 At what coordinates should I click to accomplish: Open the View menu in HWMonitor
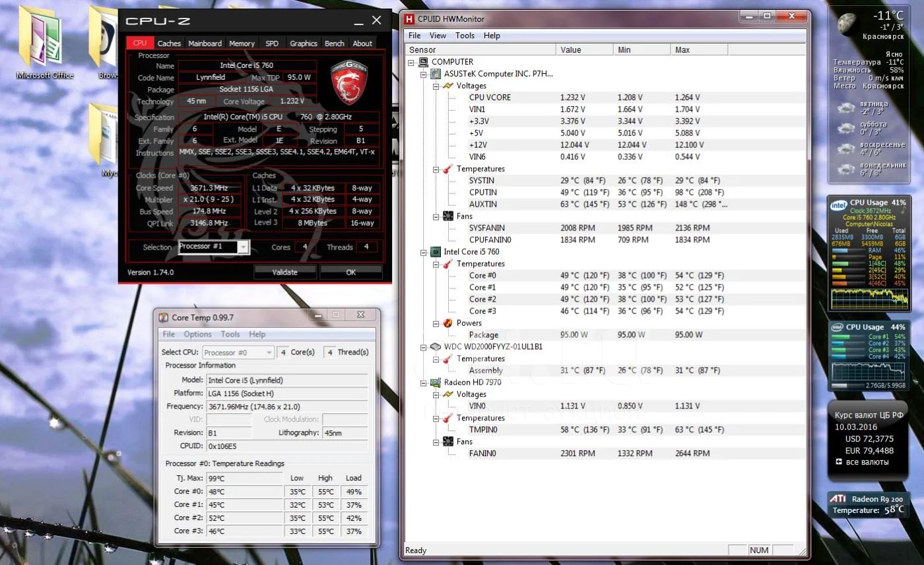438,36
